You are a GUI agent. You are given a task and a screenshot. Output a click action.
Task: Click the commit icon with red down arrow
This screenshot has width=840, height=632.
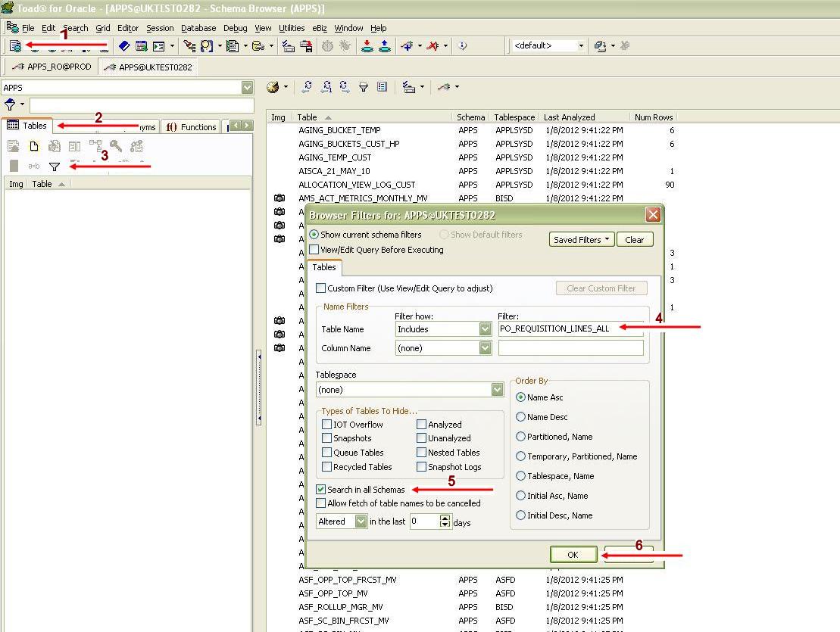[367, 46]
